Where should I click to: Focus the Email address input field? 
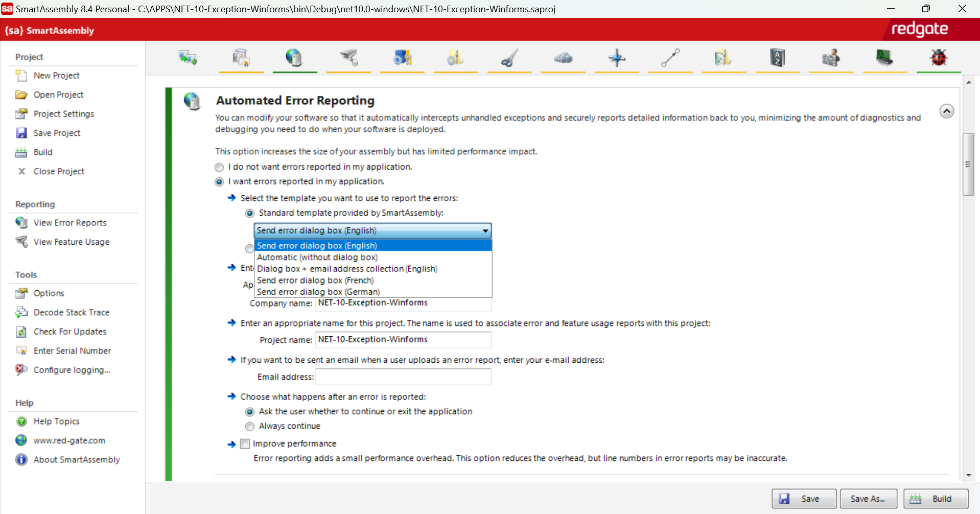403,377
